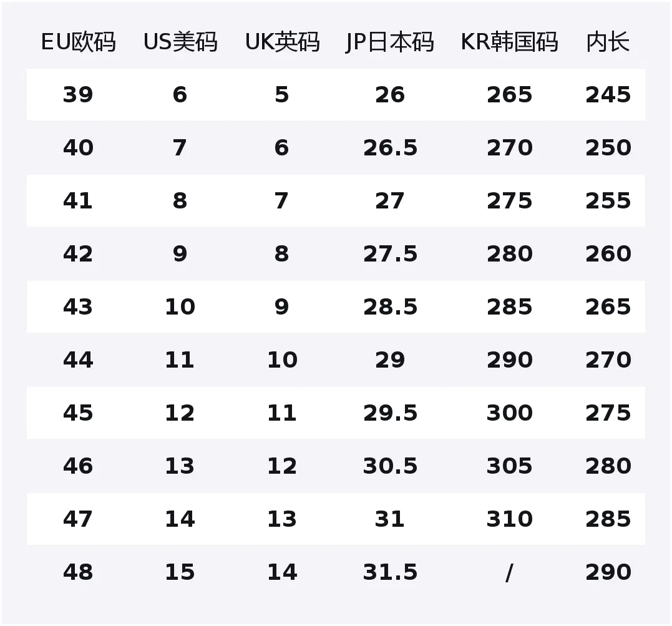Click the EU欧码 column header
Image resolution: width=672 pixels, height=626 pixels.
78,42
